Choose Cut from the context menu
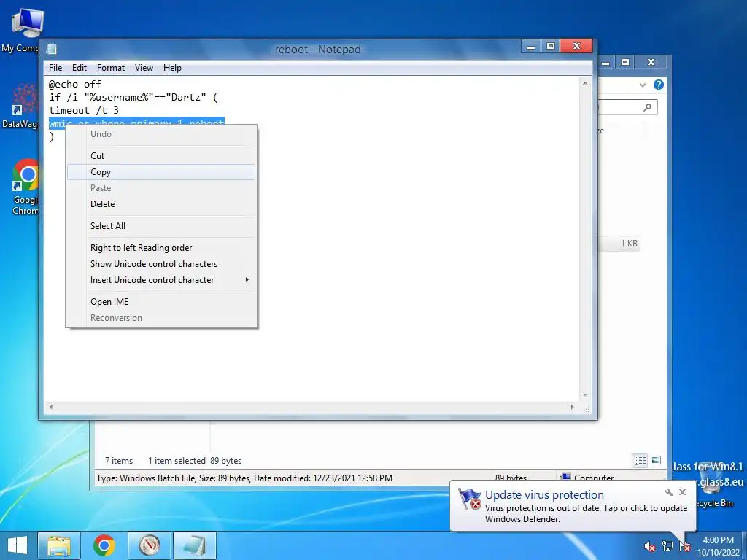The height and width of the screenshot is (560, 747). click(x=161, y=156)
